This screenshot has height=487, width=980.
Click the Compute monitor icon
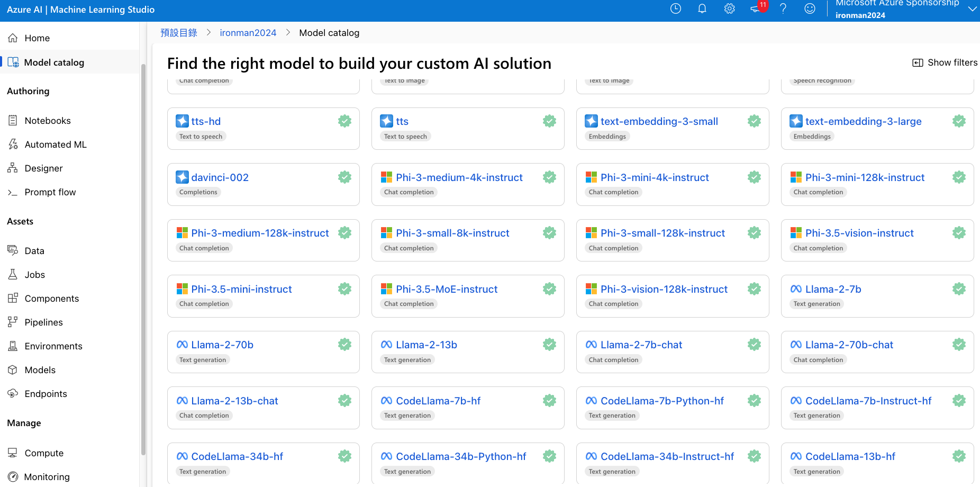coord(13,453)
